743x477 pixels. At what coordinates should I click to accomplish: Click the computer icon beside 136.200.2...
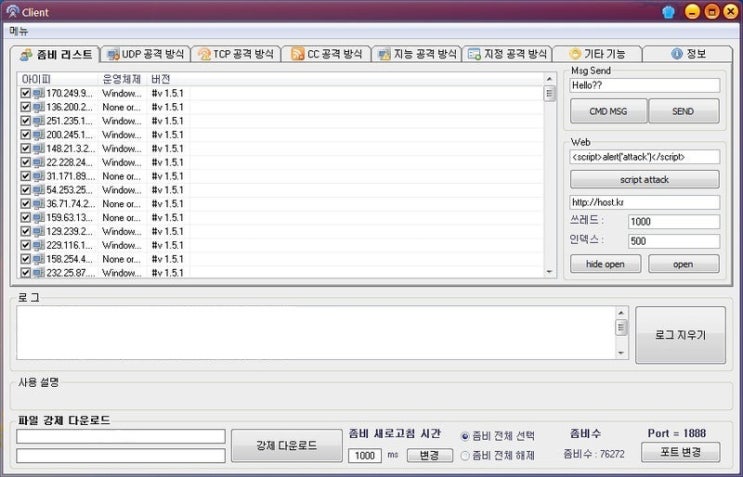pos(38,107)
